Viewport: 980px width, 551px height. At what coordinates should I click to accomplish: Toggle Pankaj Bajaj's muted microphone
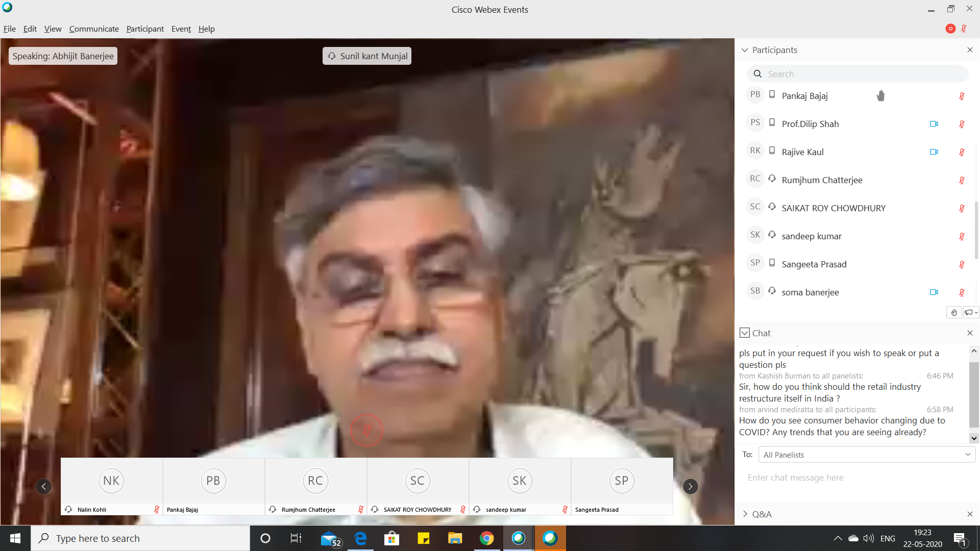(962, 96)
